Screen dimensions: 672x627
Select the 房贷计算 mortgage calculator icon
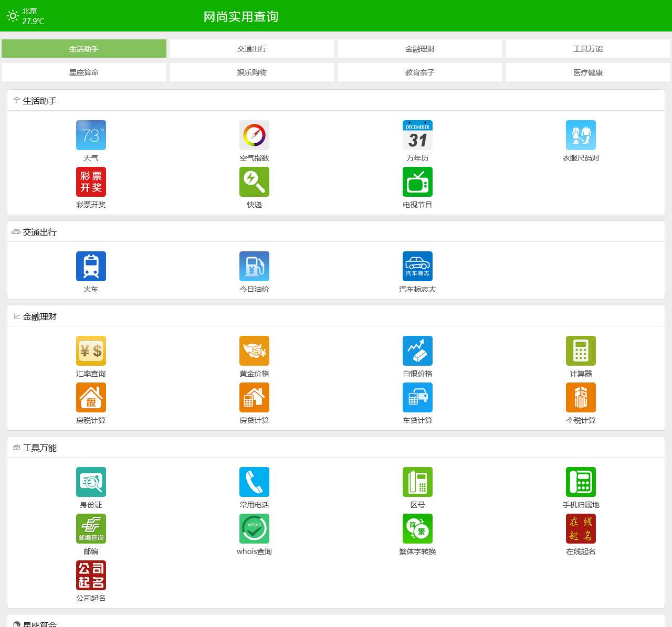tap(254, 398)
